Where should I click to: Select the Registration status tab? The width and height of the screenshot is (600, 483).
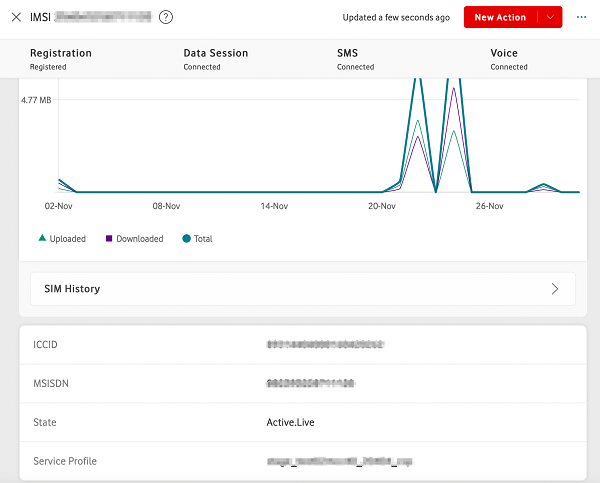pos(61,59)
